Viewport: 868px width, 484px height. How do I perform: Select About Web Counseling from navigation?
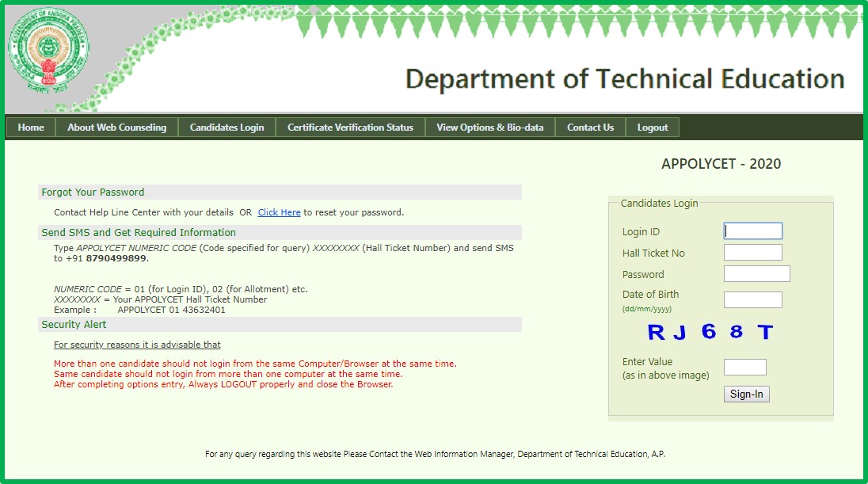click(x=116, y=127)
